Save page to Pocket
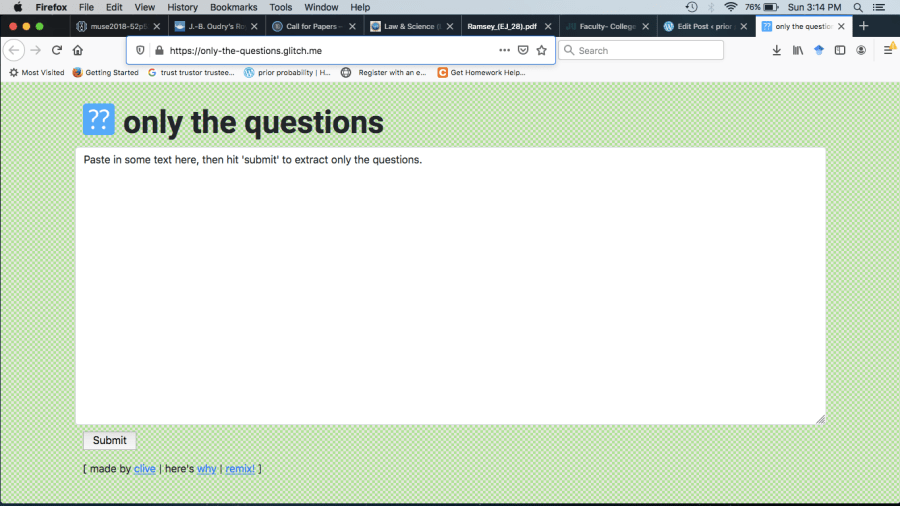The width and height of the screenshot is (900, 506). tap(523, 50)
